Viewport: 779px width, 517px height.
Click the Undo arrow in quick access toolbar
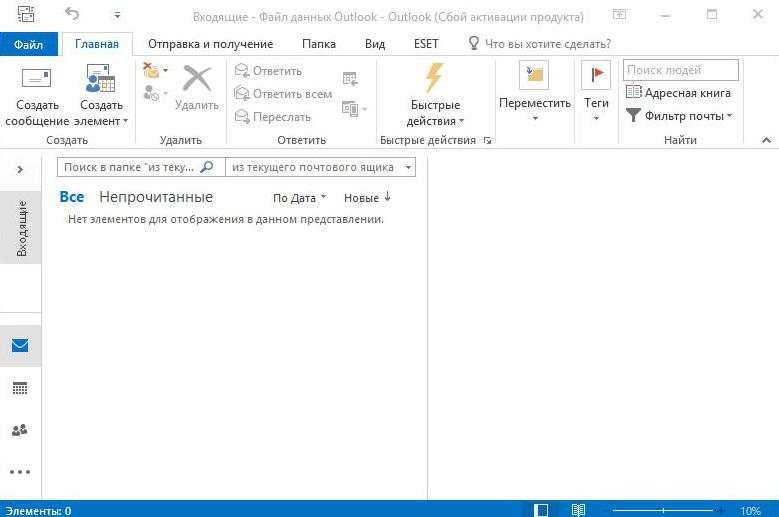(x=72, y=13)
